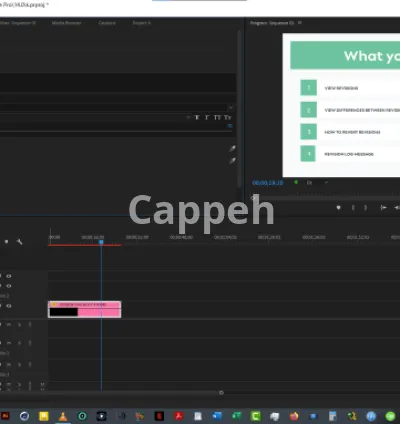
Task: Switch to the Project tab
Action: (142, 23)
